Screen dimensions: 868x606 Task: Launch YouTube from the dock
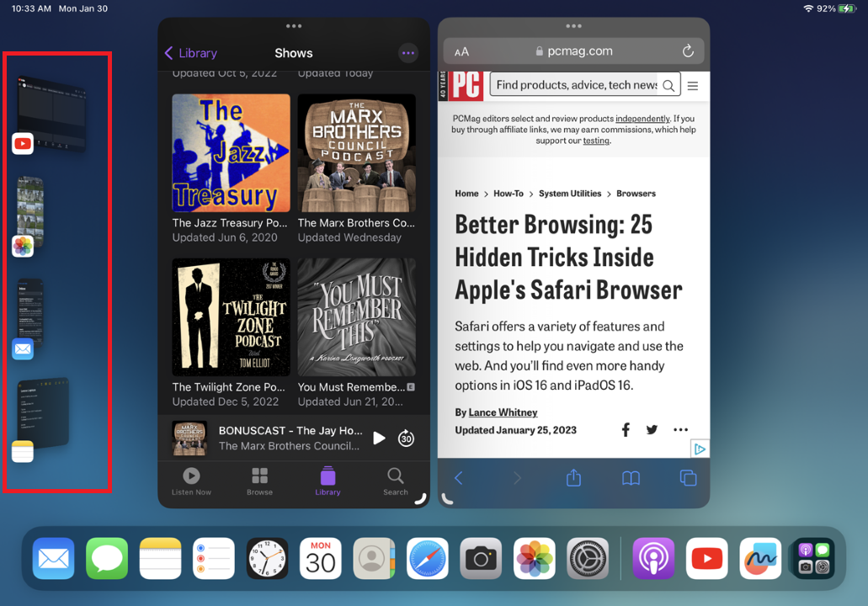pos(706,558)
